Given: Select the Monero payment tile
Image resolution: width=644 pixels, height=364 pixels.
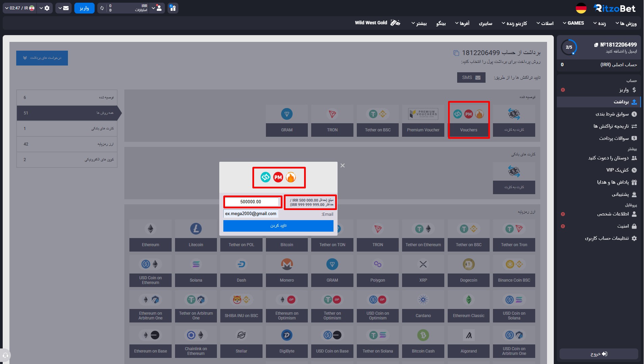Looking at the screenshot, I should tap(287, 271).
